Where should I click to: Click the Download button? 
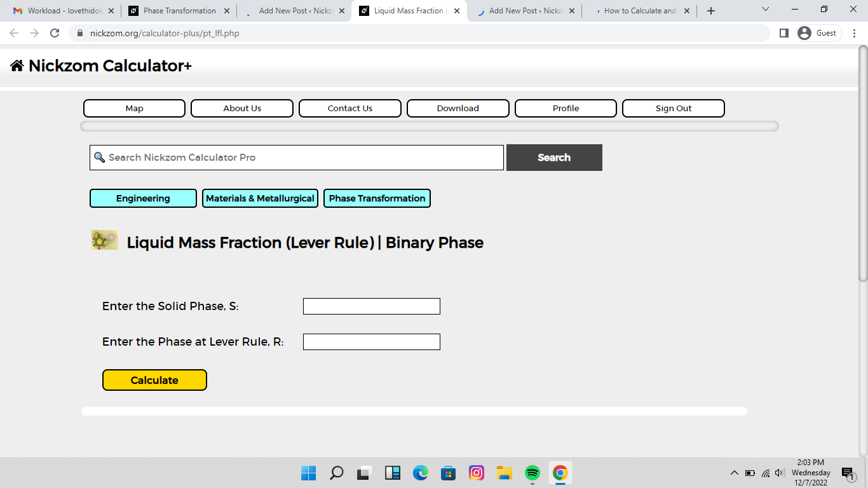458,108
